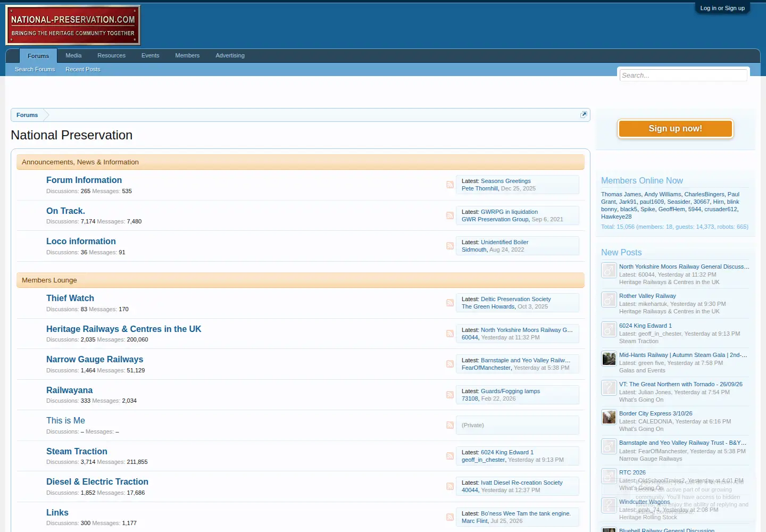Open the Thief Watch forum
The image size is (766, 532).
[70, 298]
